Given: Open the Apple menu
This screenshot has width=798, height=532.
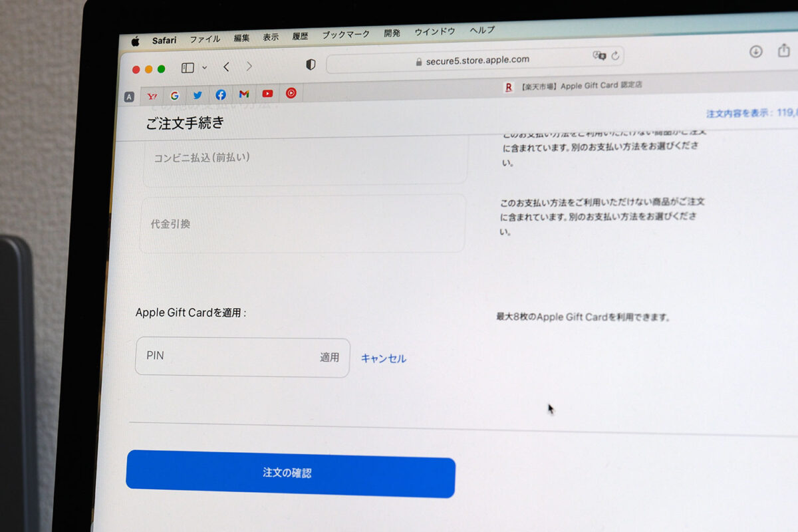Looking at the screenshot, I should pos(135,42).
